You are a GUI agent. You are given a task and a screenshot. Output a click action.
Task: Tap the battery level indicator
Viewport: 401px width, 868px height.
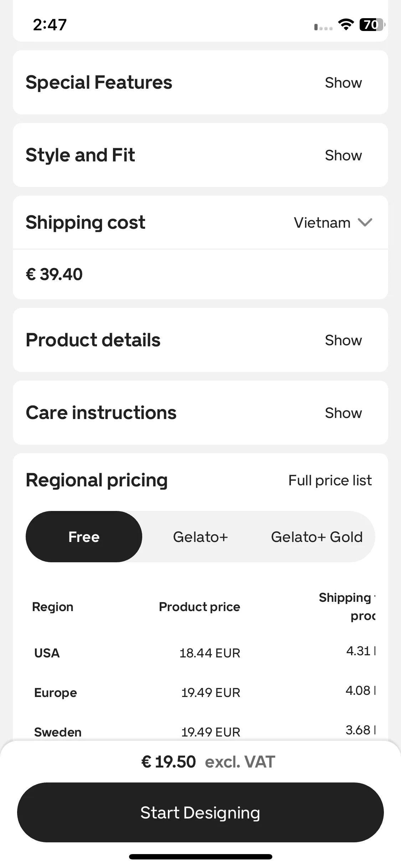[x=372, y=25]
